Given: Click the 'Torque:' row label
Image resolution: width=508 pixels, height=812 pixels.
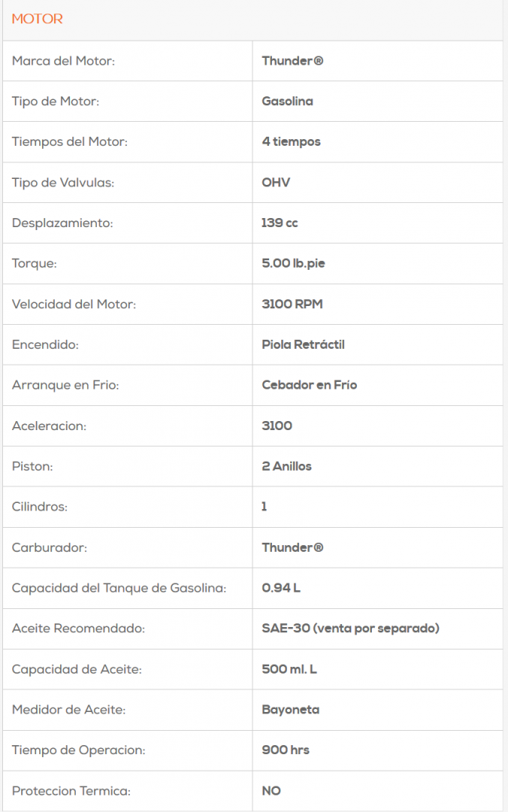Looking at the screenshot, I should coord(35,264).
